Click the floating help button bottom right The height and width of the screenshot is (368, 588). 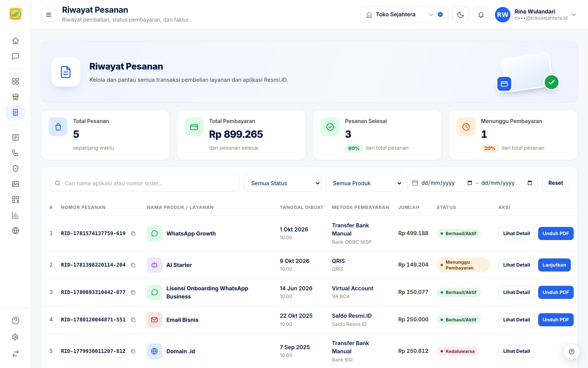click(571, 351)
